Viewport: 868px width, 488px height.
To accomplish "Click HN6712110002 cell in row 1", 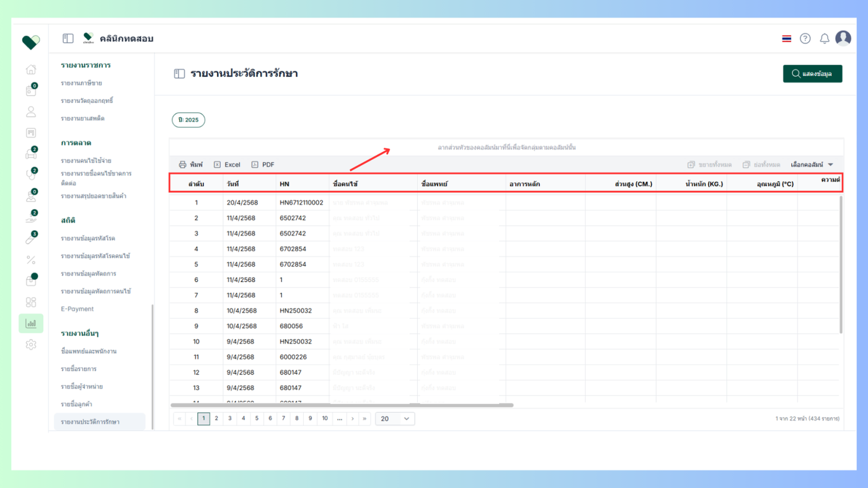I will point(301,203).
